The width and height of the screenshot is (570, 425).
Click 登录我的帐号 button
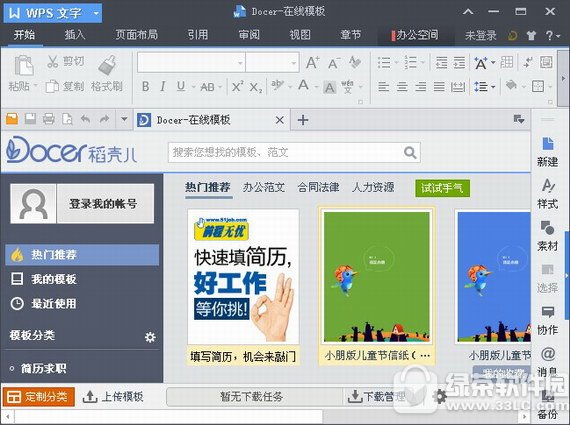coord(105,204)
